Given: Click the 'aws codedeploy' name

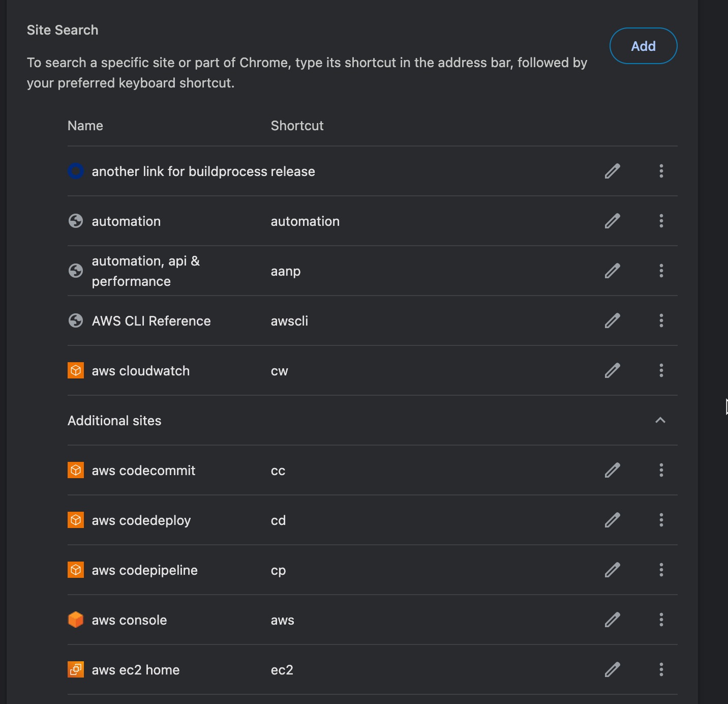Looking at the screenshot, I should click(141, 521).
